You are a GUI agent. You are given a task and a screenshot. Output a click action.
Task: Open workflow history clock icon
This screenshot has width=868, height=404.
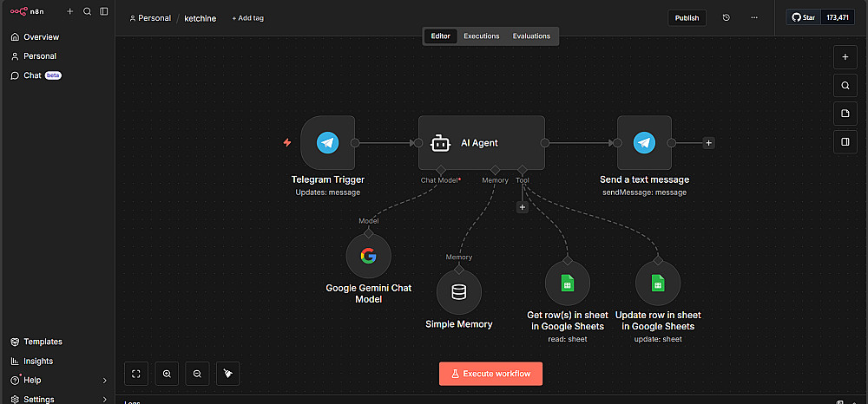(x=727, y=17)
